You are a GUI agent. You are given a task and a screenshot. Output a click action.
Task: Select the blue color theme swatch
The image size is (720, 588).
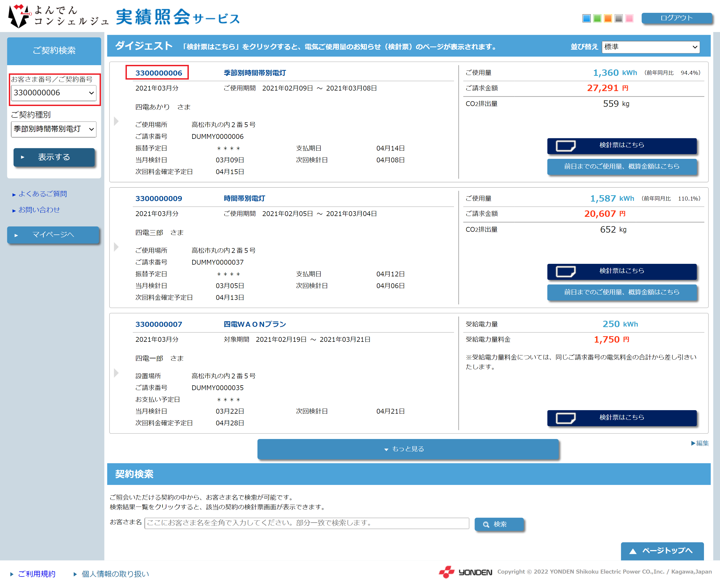coord(586,18)
